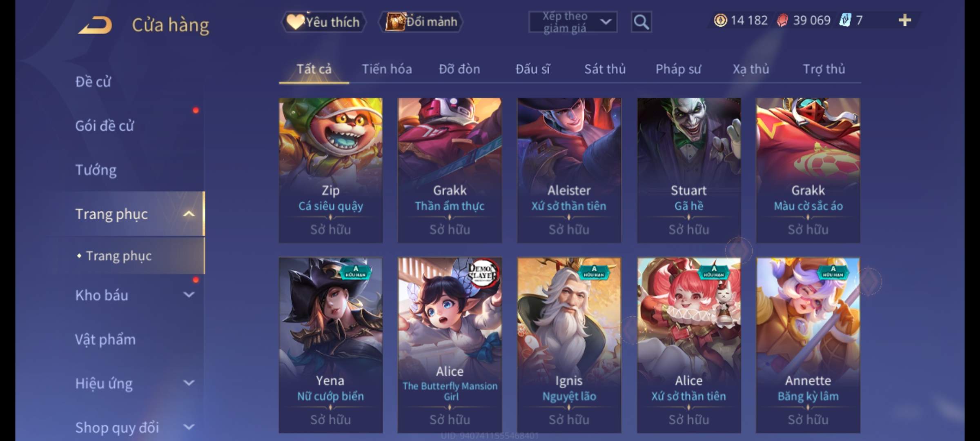The height and width of the screenshot is (441, 980).
Task: Select the Tiến hóa tab
Action: 387,69
